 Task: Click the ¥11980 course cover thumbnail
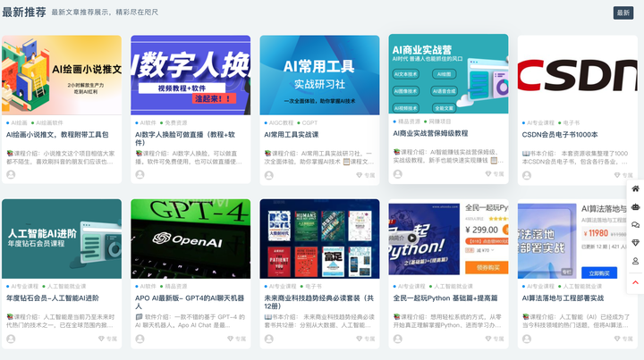(x=578, y=239)
